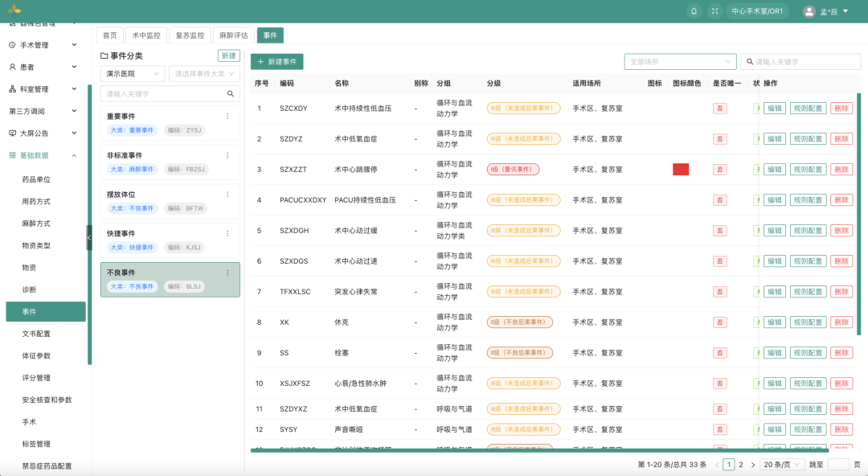Open the three-dot menu on 重要事件 card
The width and height of the screenshot is (868, 476).
(x=227, y=117)
